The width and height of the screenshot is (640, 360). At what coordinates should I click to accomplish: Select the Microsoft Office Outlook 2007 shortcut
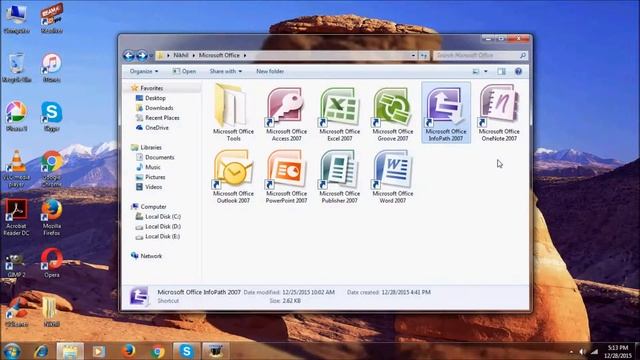233,176
